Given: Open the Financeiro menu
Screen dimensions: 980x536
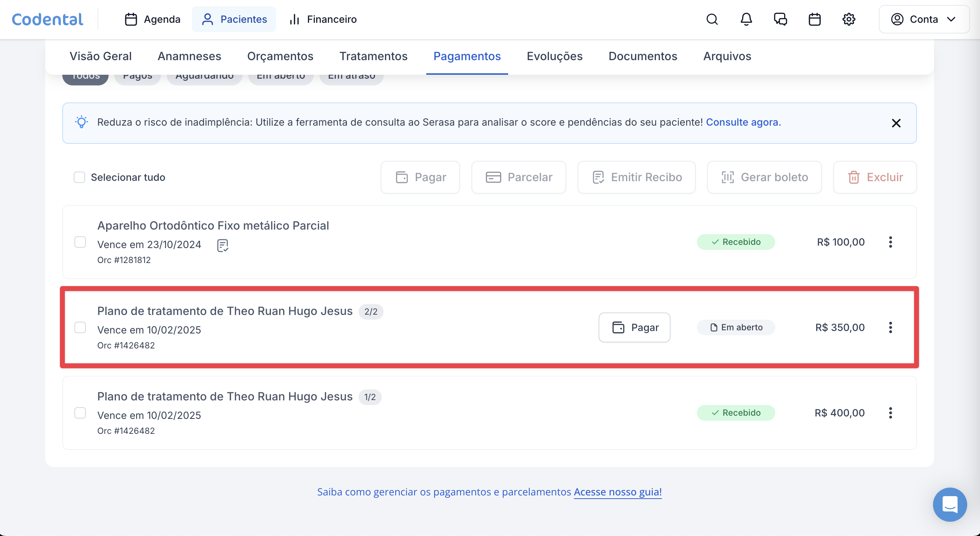Looking at the screenshot, I should click(x=323, y=19).
